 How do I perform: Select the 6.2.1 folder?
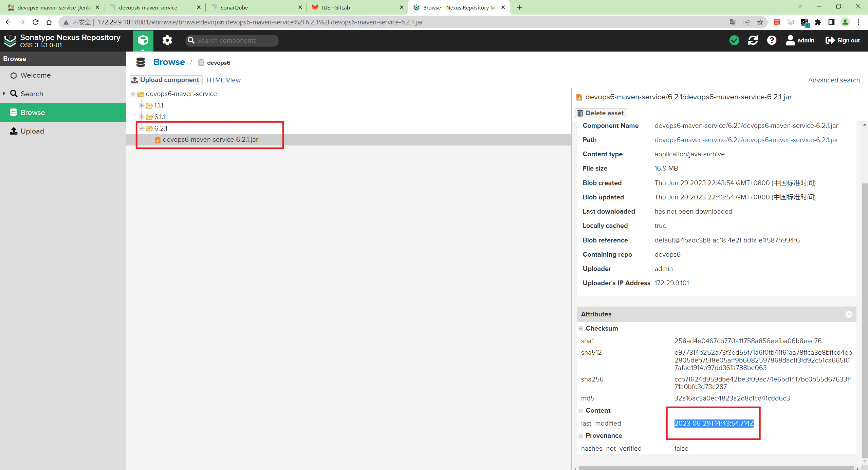tap(161, 128)
